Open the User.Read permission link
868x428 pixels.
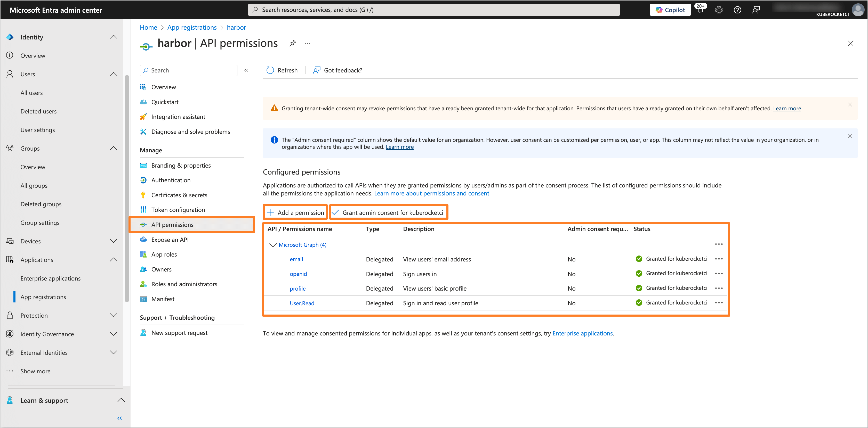tap(302, 303)
